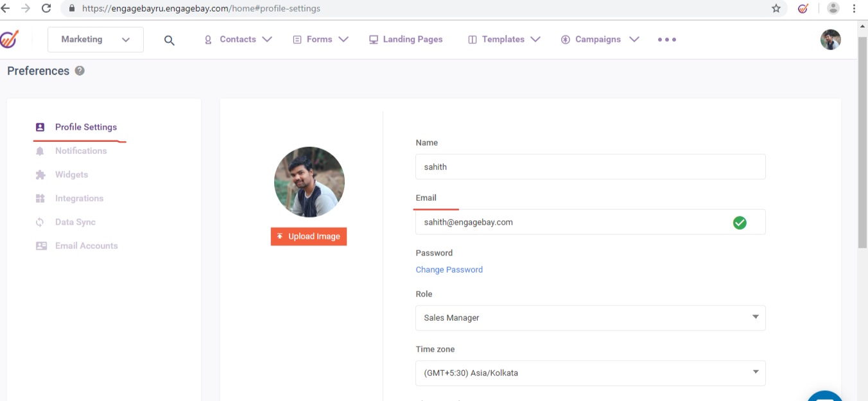
Task: Click the user avatar in top navigation
Action: pyautogui.click(x=830, y=40)
